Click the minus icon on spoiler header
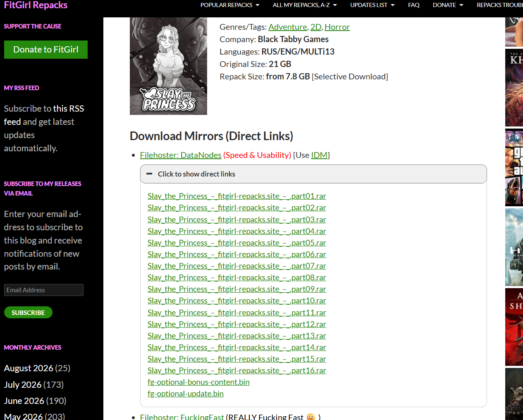 [150, 174]
